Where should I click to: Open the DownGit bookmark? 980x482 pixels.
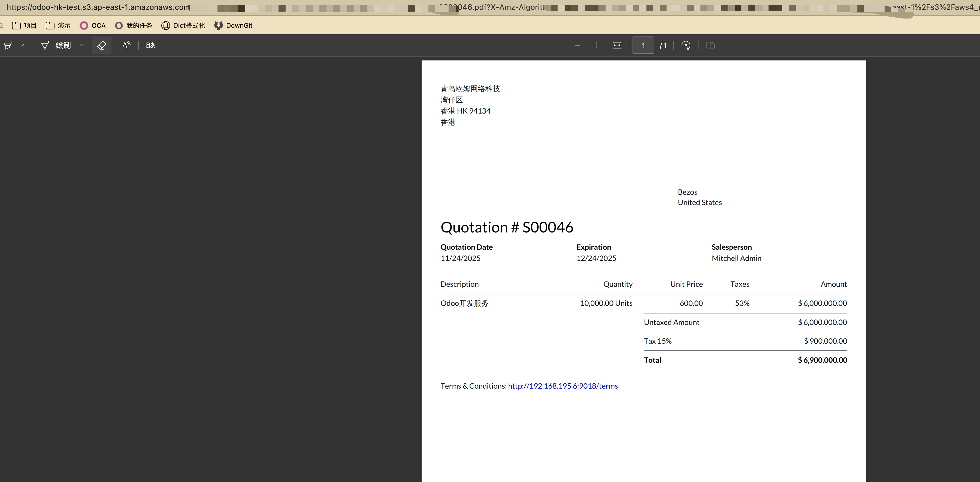(233, 26)
